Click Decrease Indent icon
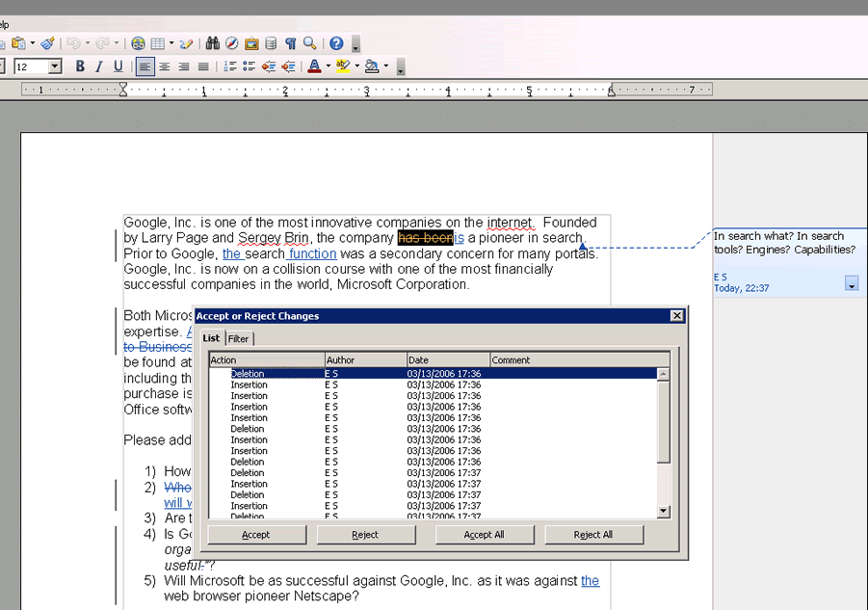The image size is (868, 610). (269, 66)
